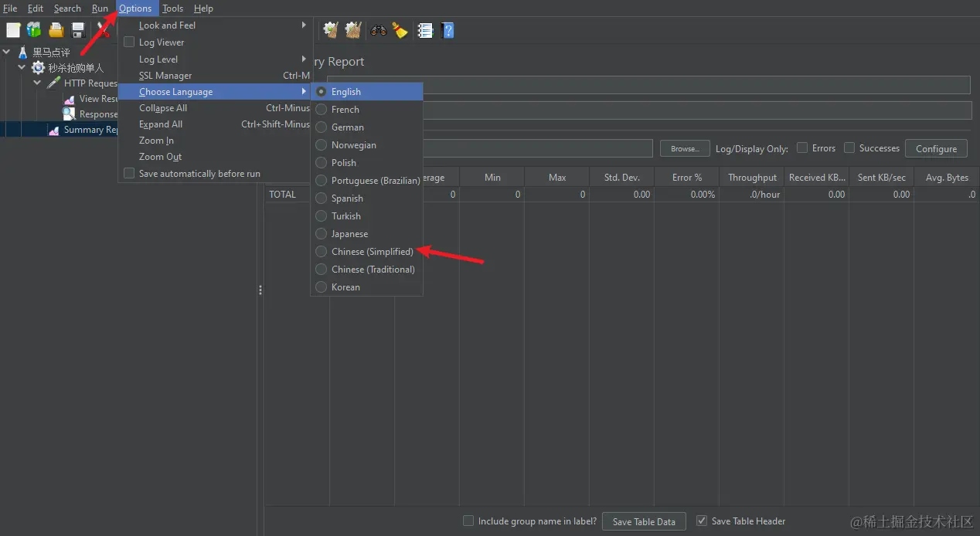980x536 pixels.
Task: Select Japanese language option
Action: [x=366, y=233]
